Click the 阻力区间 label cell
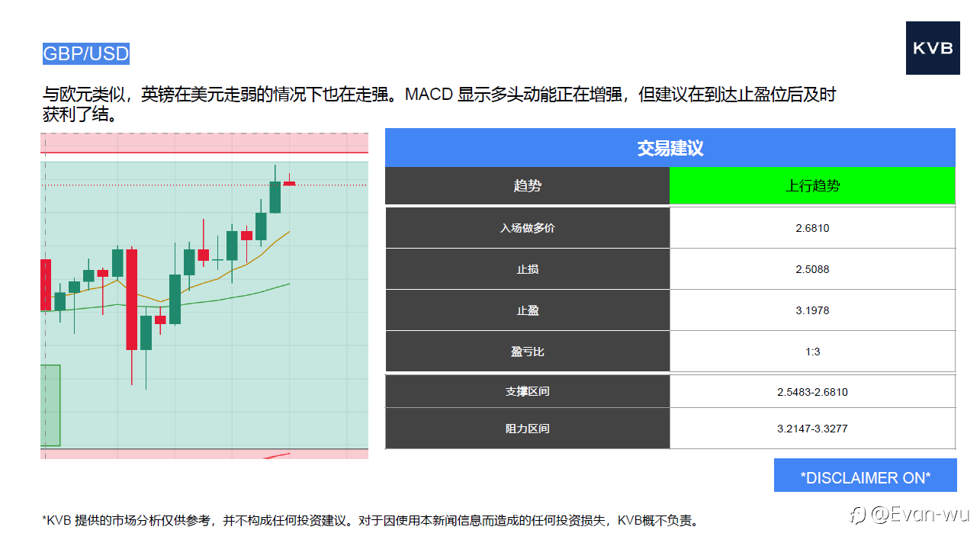980x546 pixels. pos(528,429)
